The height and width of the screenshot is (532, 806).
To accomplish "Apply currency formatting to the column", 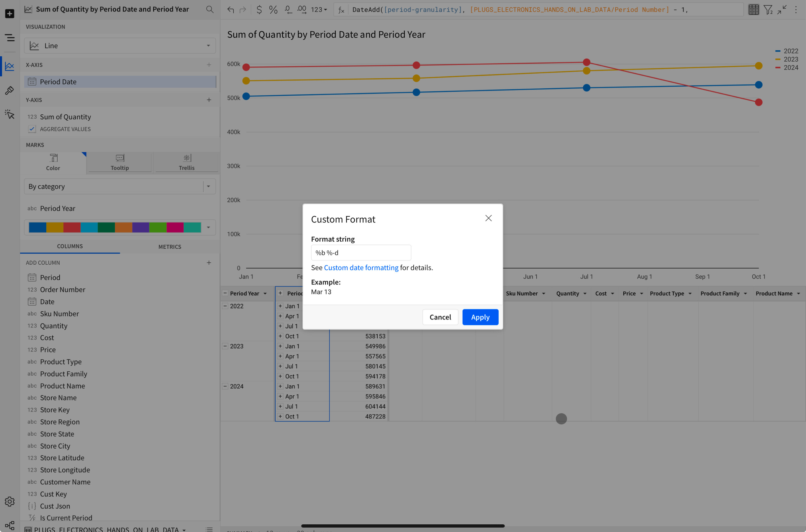I will click(x=259, y=9).
